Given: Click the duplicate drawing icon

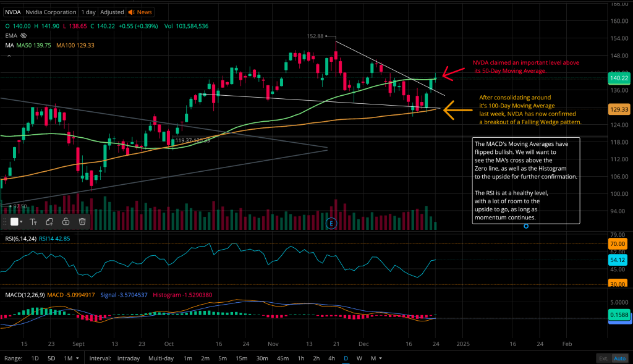Looking at the screenshot, I should point(49,221).
